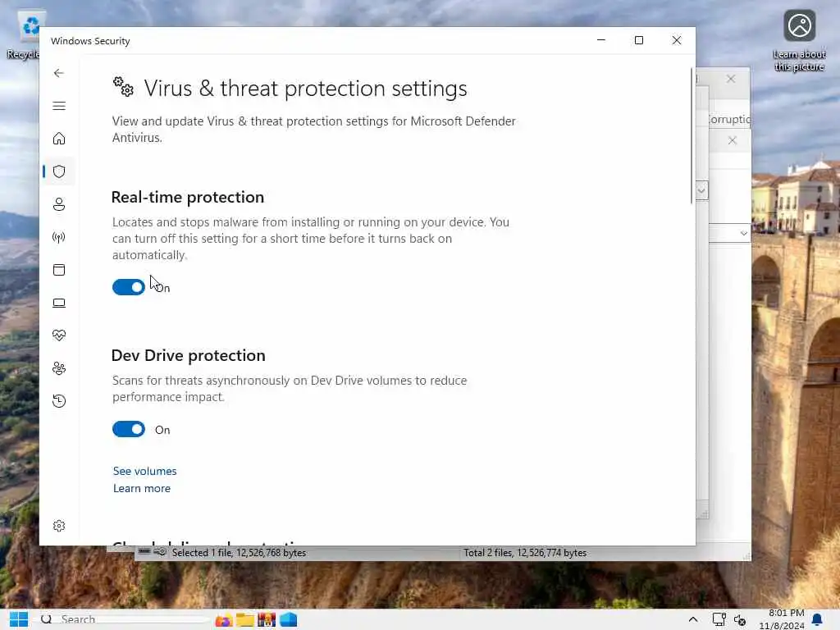This screenshot has width=840, height=630.
Task: Select the 'Selected 1 file, 12,526,768 bytes' status text
Action: (239, 553)
